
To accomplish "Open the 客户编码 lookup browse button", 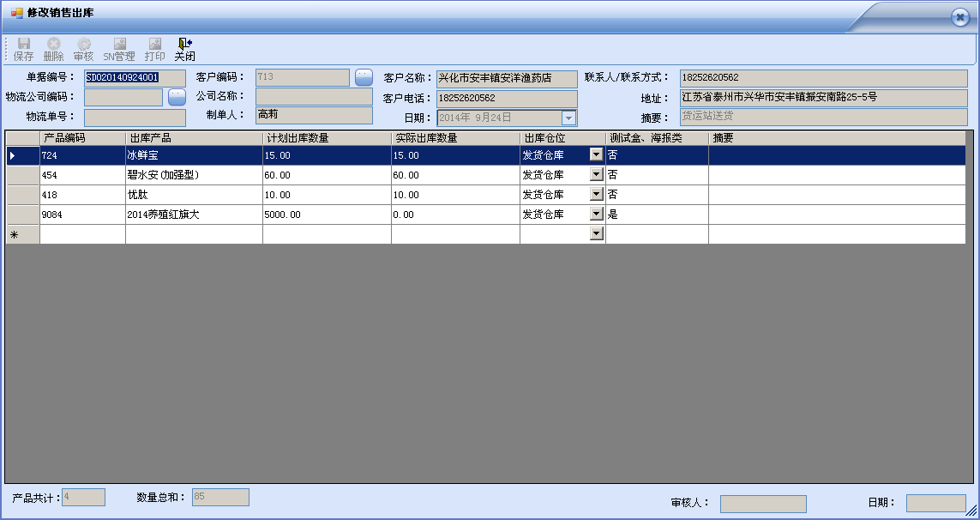I will (364, 78).
